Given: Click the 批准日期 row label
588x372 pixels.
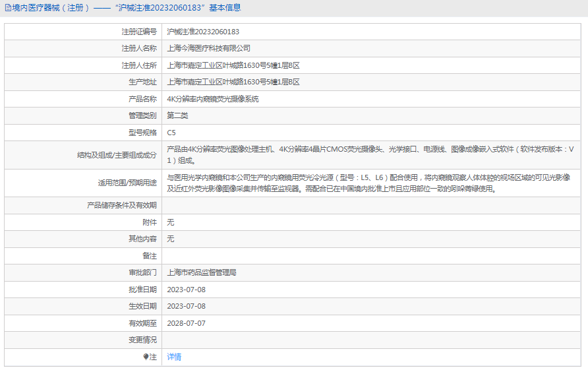Looking at the screenshot, I should pyautogui.click(x=142, y=290).
